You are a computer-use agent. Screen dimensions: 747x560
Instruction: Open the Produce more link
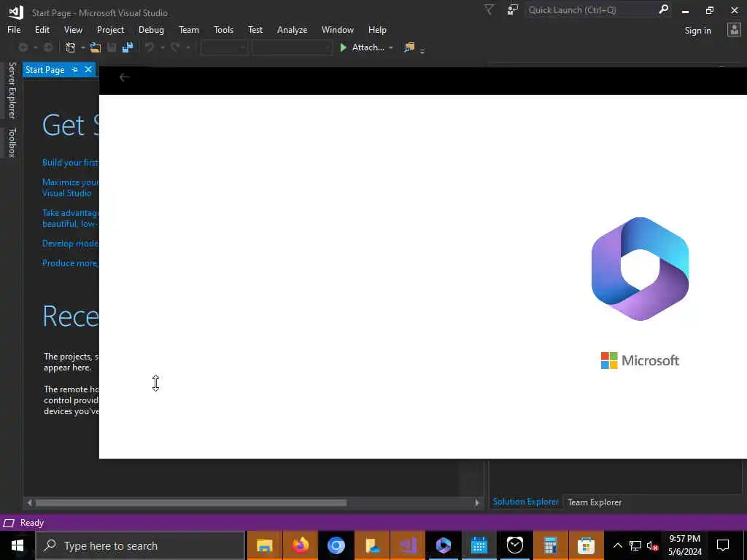click(x=70, y=262)
